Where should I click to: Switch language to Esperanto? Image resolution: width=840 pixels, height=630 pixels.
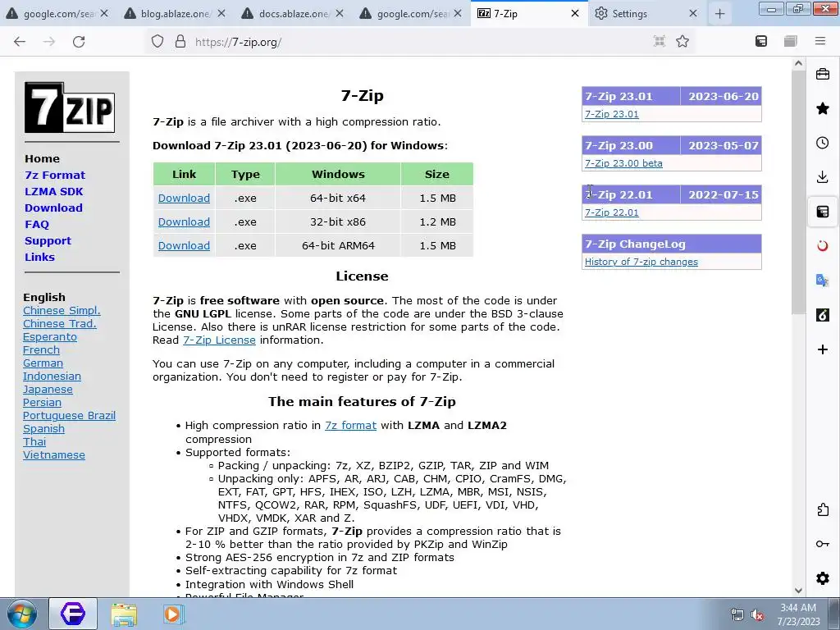pyautogui.click(x=50, y=337)
